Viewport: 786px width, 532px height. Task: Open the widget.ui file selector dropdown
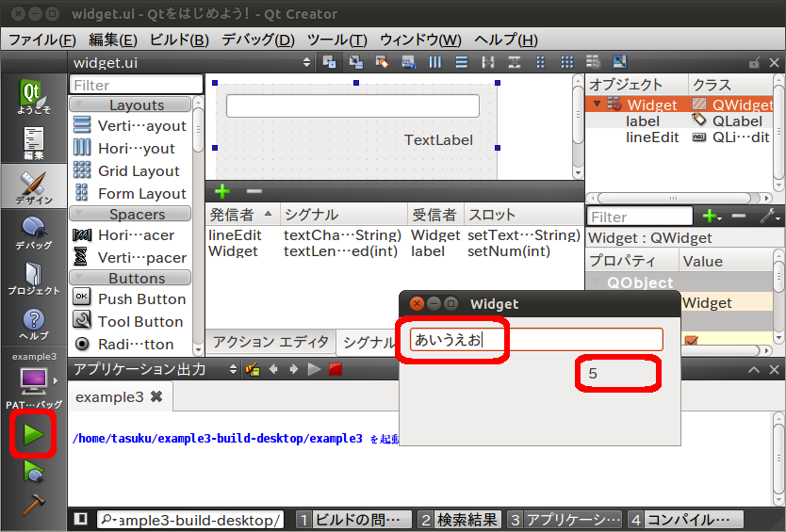[306, 62]
